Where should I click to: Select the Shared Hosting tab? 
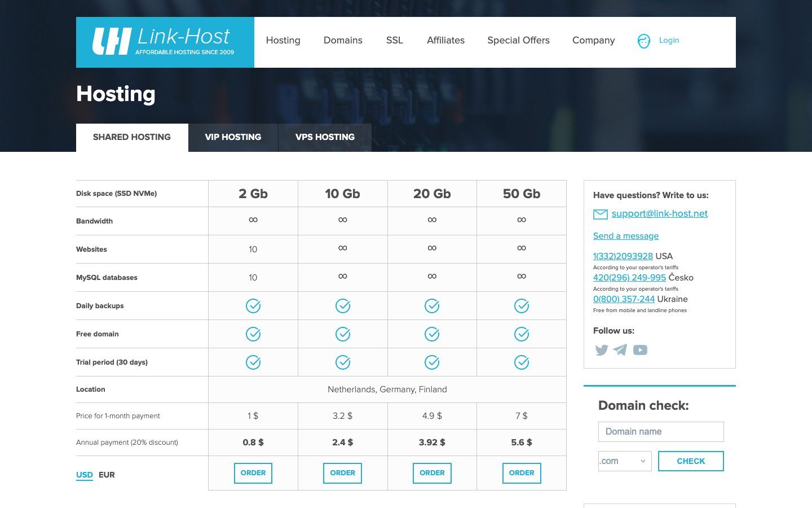(132, 137)
